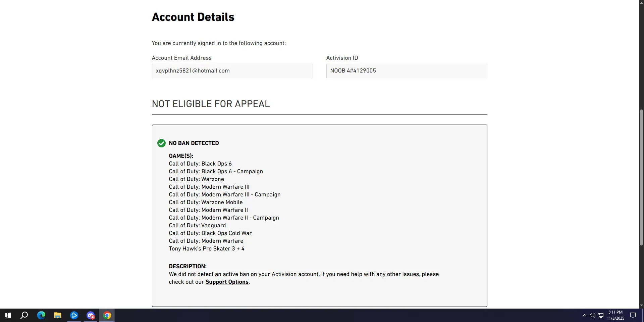Click the 'NO BAN DETECTED' status text

click(194, 143)
